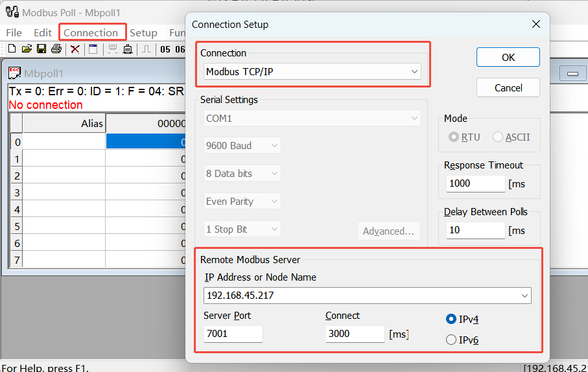Open the 9600 Baud dropdown
This screenshot has height=372, width=588.
point(242,146)
